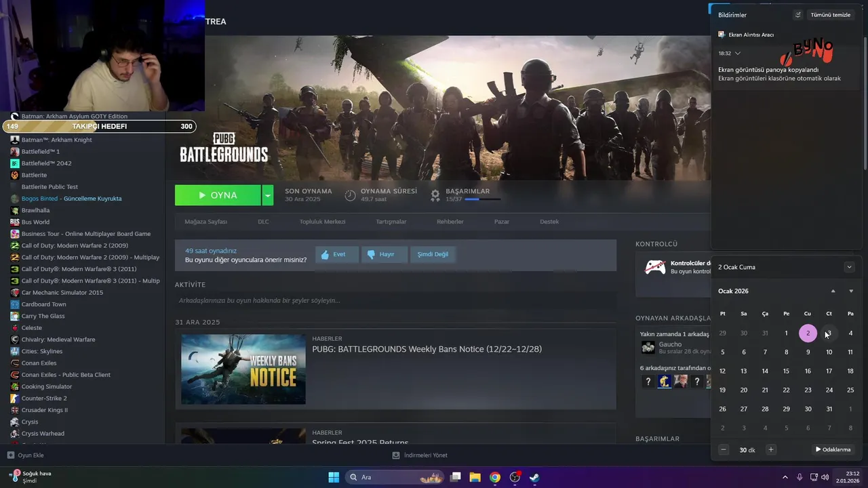Select the Celeste game icon
The width and height of the screenshot is (868, 488).
[15, 328]
